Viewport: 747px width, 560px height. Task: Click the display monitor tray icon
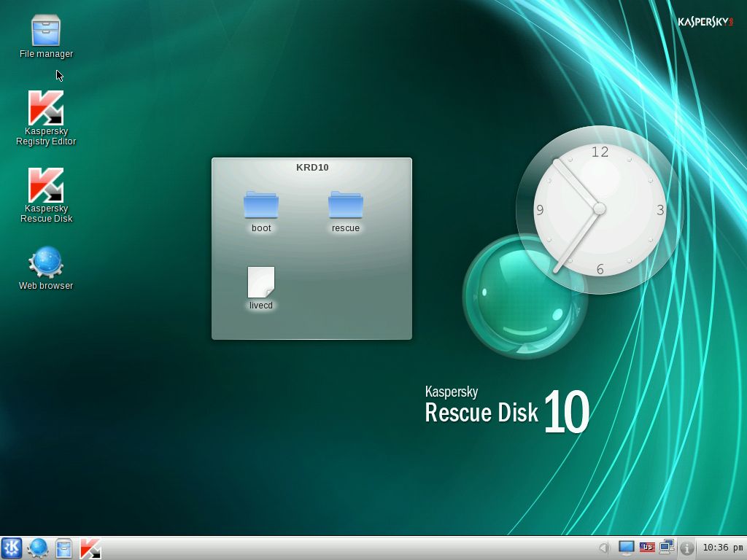[x=626, y=548]
